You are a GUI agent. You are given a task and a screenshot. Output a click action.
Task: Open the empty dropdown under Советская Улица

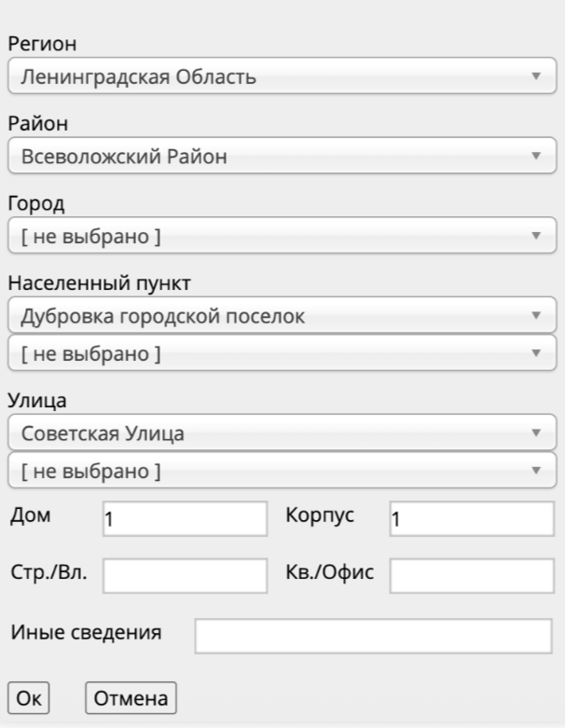[x=282, y=471]
